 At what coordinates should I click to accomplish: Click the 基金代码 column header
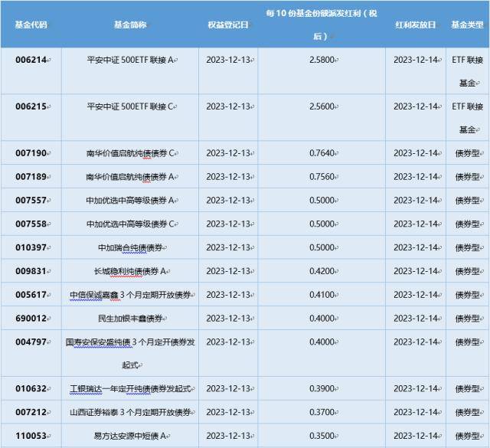coord(31,25)
